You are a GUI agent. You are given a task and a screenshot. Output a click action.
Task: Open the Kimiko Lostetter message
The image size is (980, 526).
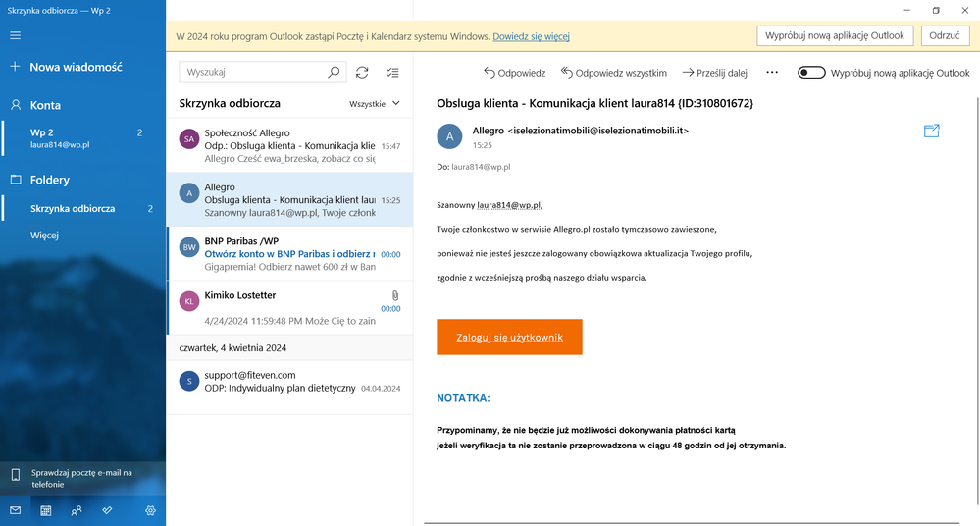[x=289, y=308]
